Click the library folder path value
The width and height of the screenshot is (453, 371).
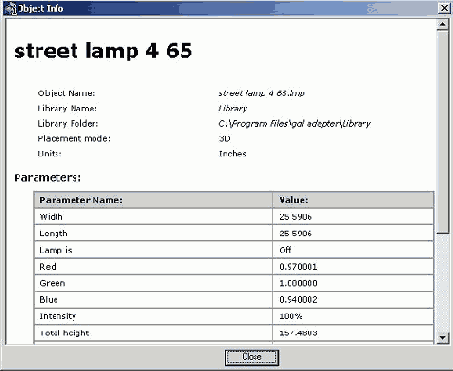[294, 124]
